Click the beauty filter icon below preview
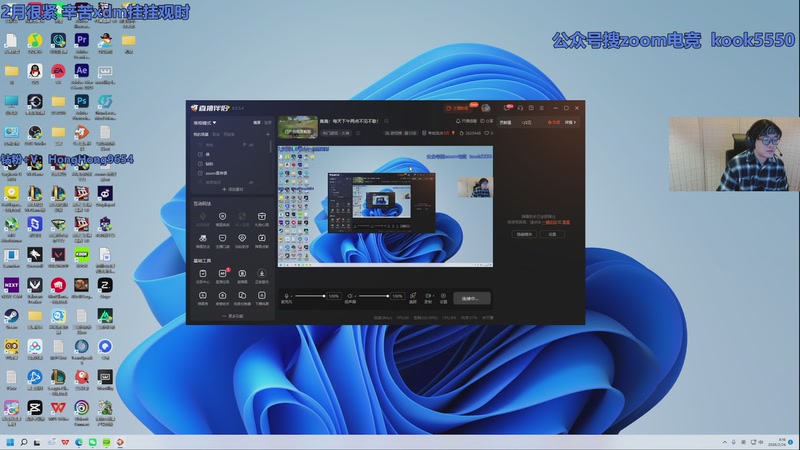Image resolution: width=800 pixels, height=450 pixels. tap(414, 297)
